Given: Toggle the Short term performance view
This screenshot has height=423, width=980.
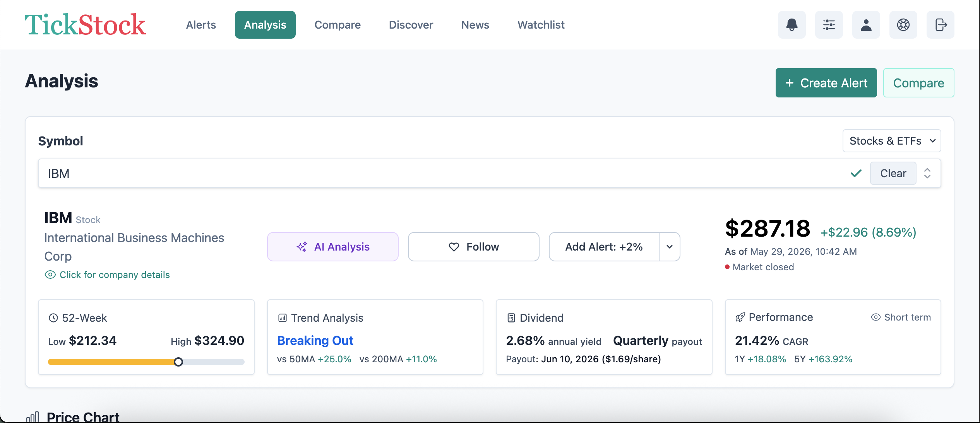Looking at the screenshot, I should [x=901, y=317].
